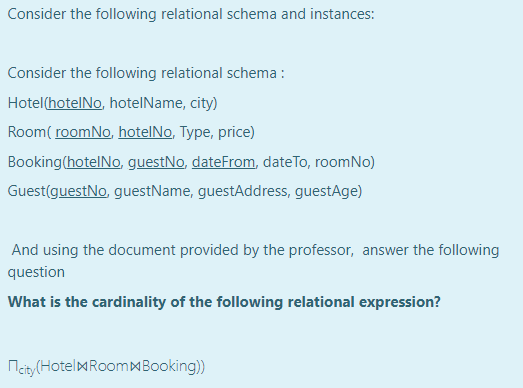This screenshot has height=388, width=523.
Task: Click the underlined guestNo in Guest schema
Action: point(78,191)
